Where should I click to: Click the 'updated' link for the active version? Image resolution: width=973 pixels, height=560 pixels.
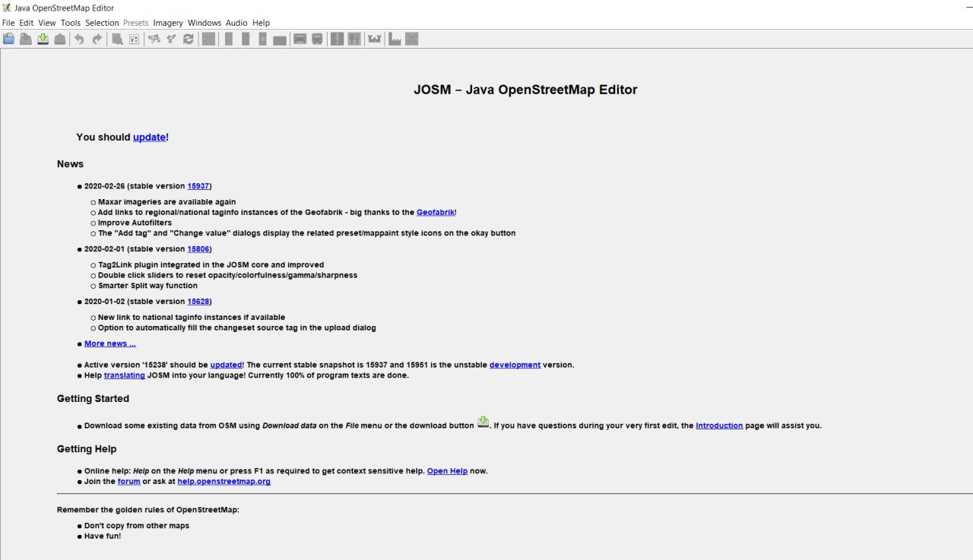pos(226,365)
